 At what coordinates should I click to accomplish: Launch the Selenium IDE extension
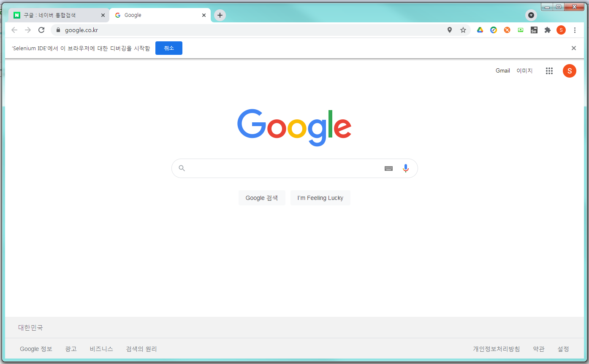coord(534,30)
